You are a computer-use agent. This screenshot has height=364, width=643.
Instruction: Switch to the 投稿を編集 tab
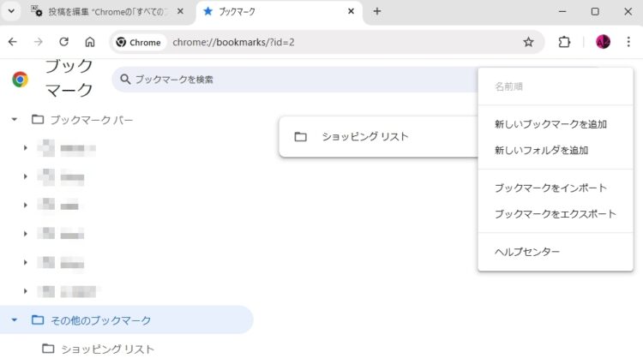point(103,12)
